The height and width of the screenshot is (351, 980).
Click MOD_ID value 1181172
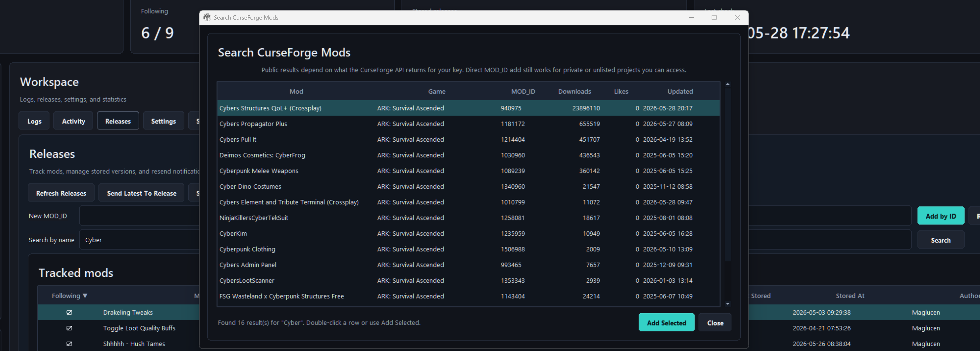513,124
